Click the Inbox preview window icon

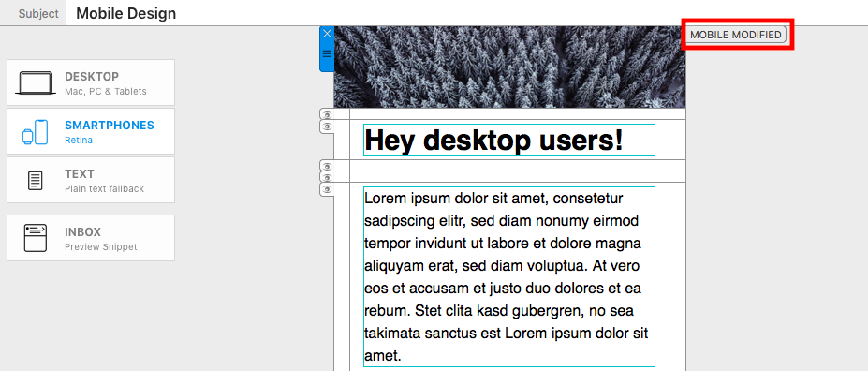coord(36,238)
